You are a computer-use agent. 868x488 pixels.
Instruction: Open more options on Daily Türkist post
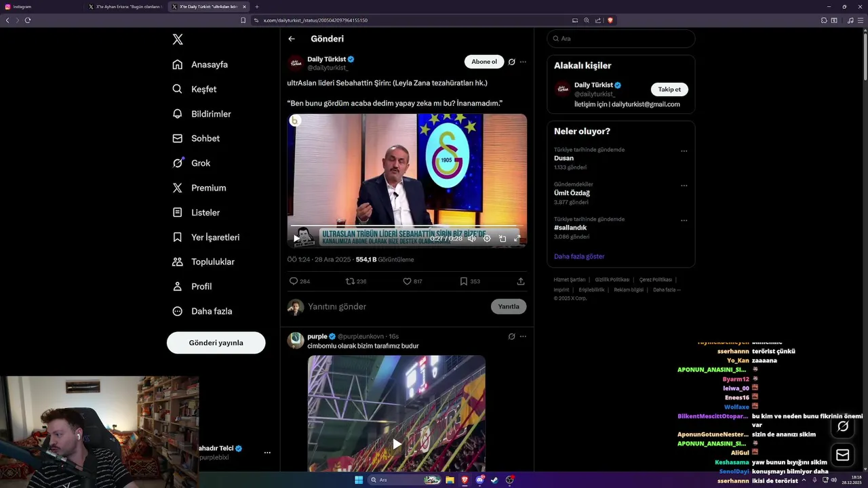tap(523, 62)
